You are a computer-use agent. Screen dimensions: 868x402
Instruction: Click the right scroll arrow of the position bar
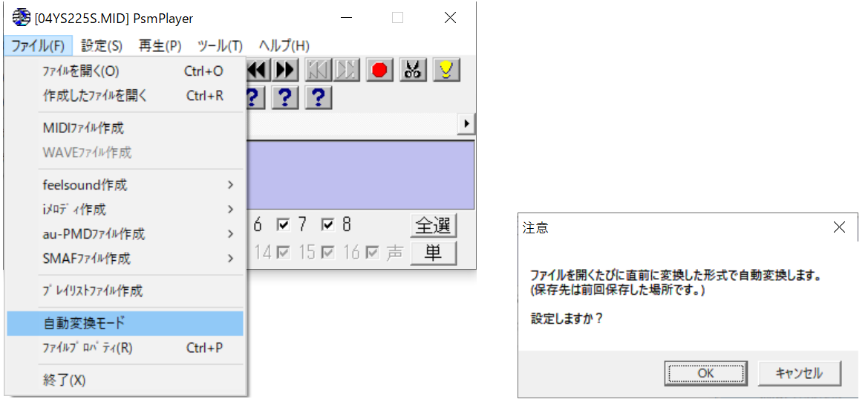(466, 124)
